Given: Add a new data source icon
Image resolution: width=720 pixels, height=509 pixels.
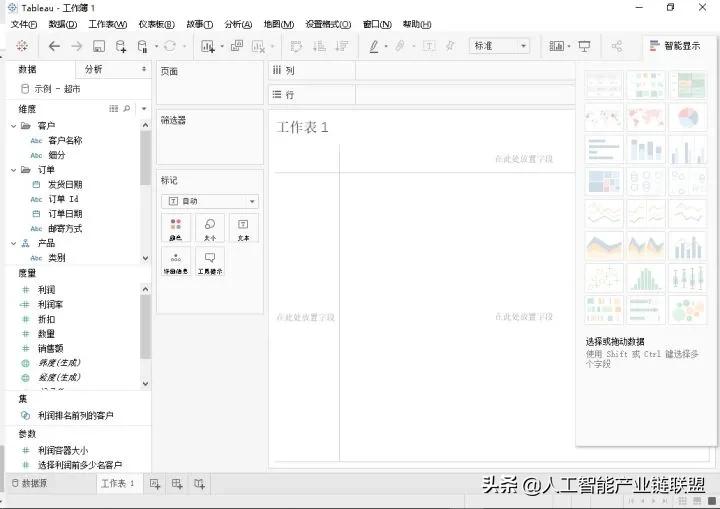Looking at the screenshot, I should click(121, 46).
